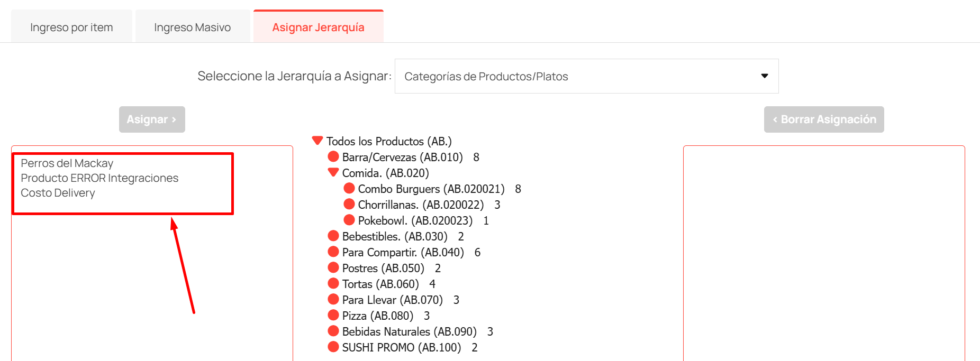Click the red circle icon beside Barra/Cervezas
This screenshot has height=361, width=980.
click(x=333, y=156)
